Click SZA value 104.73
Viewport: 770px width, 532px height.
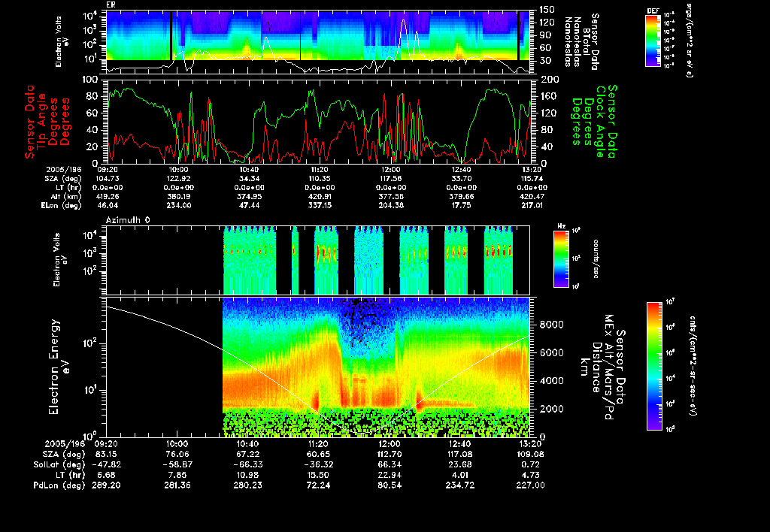(108, 179)
